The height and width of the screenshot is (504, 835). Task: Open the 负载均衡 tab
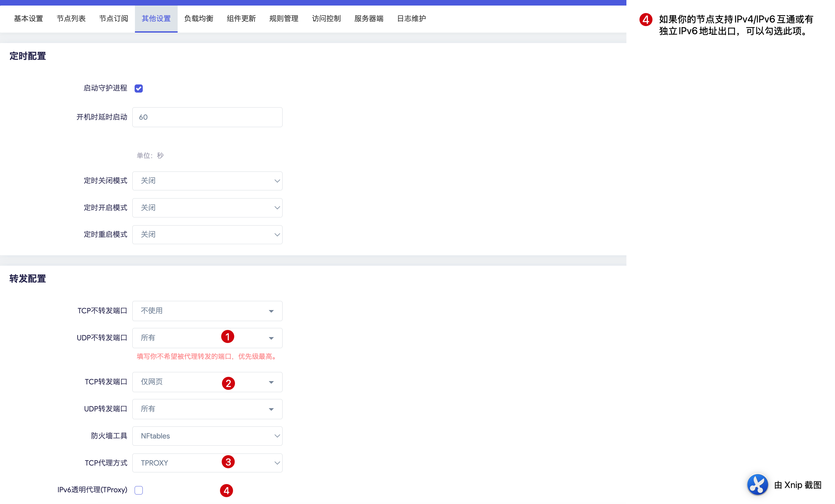pos(198,19)
